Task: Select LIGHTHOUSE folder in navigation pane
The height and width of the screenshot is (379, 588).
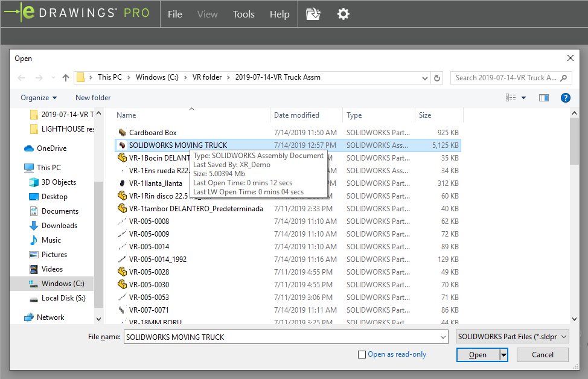Action: [x=62, y=129]
